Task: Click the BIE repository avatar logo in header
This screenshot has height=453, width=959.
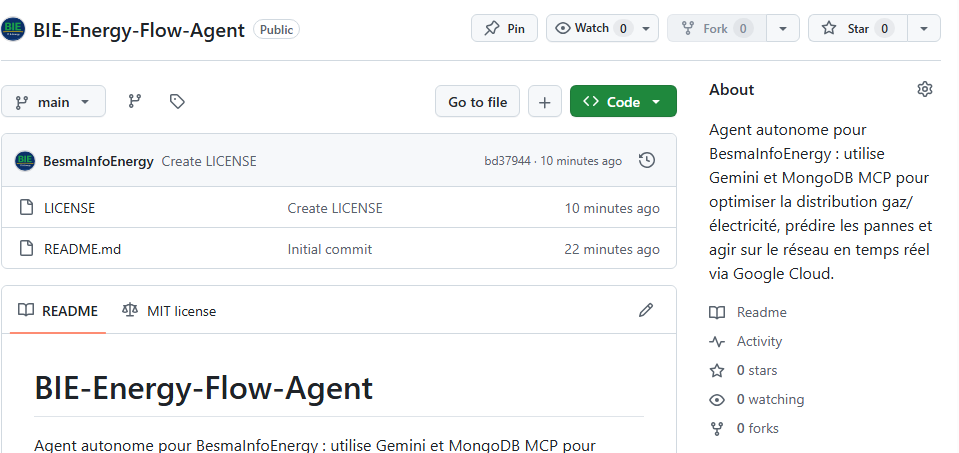Action: (x=13, y=29)
